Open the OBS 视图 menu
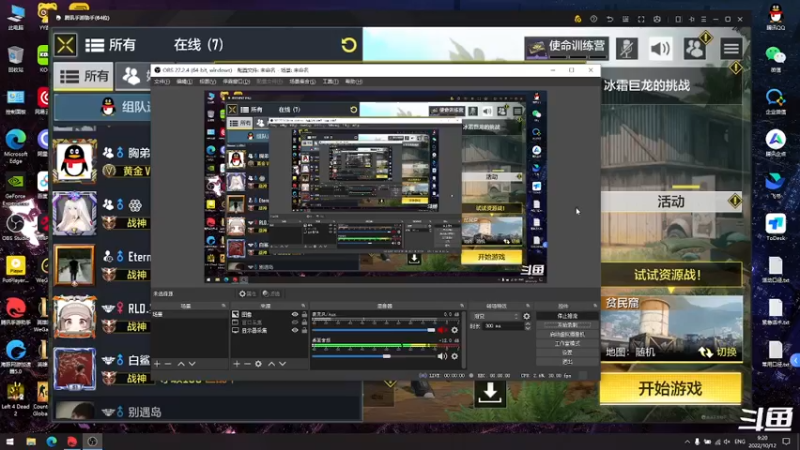This screenshot has width=800, height=450. [x=207, y=82]
